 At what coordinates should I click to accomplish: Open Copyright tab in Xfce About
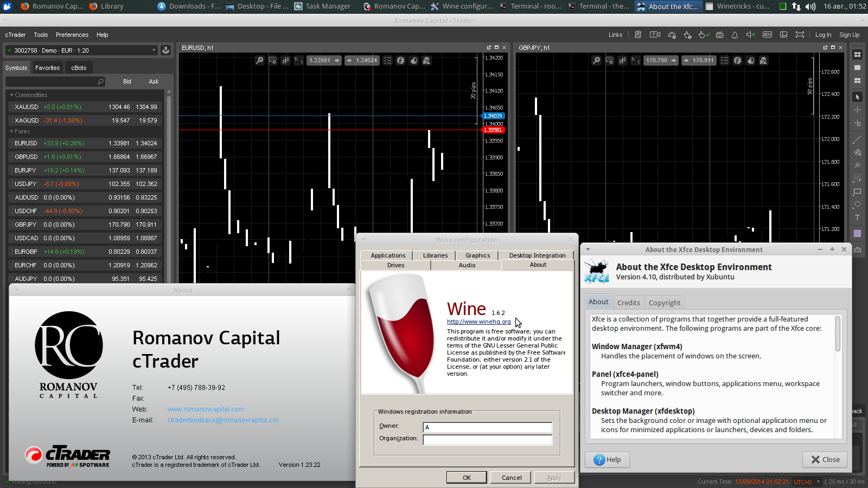(665, 303)
